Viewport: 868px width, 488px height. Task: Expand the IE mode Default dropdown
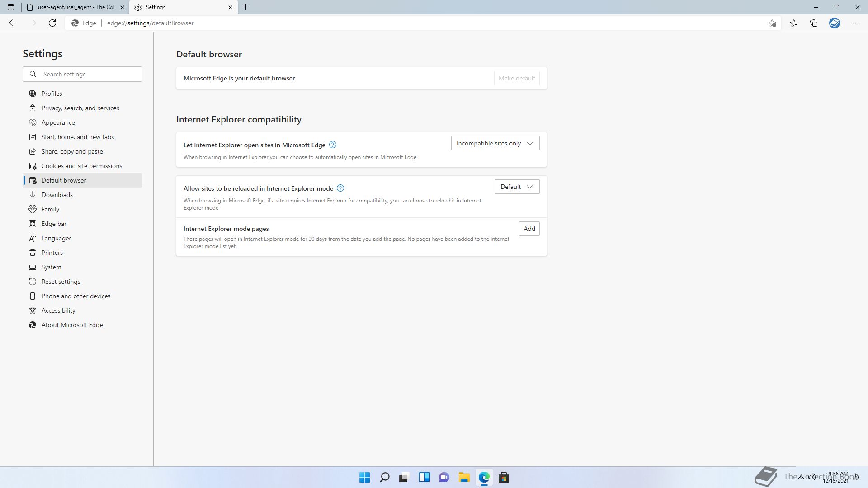tap(517, 187)
